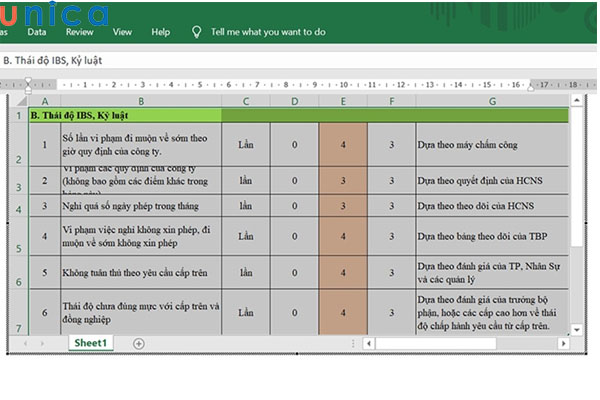Select the Sheet1 worksheet tab
This screenshot has width=600, height=400.
click(x=90, y=343)
